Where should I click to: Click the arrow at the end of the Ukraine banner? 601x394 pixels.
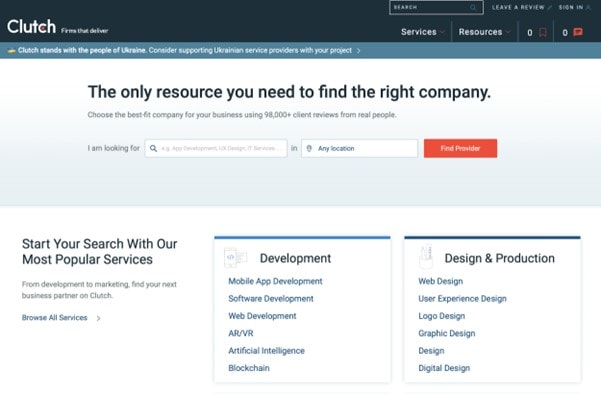(358, 51)
